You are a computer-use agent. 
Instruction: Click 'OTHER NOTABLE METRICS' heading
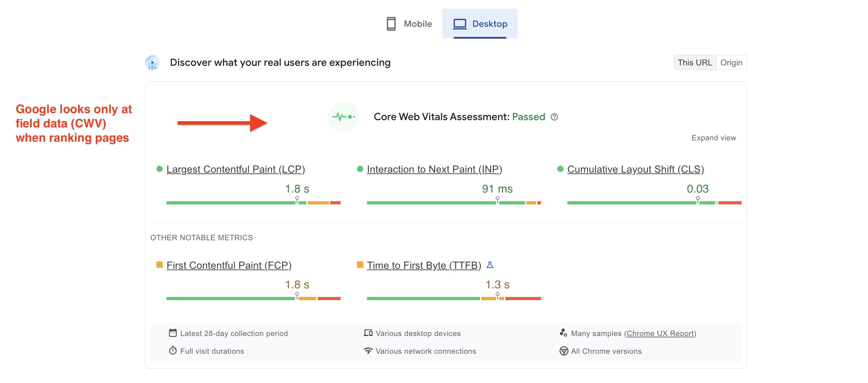tap(202, 237)
